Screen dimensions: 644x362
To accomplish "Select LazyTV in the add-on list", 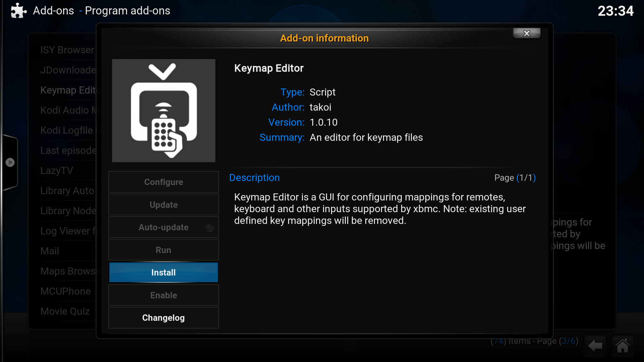I will point(56,171).
